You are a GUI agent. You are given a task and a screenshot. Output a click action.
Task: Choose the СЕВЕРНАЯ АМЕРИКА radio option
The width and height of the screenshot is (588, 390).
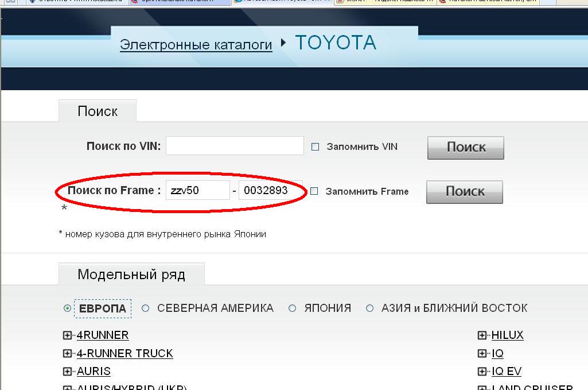click(x=146, y=308)
